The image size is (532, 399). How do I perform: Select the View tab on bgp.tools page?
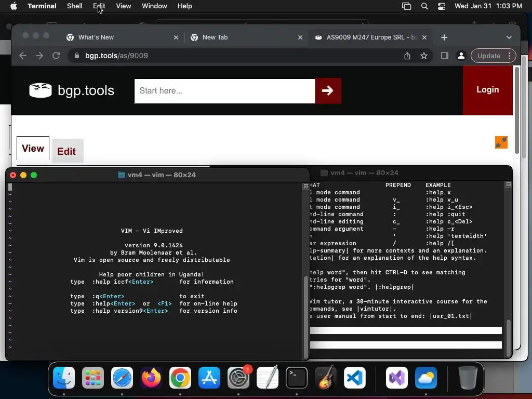coord(33,148)
